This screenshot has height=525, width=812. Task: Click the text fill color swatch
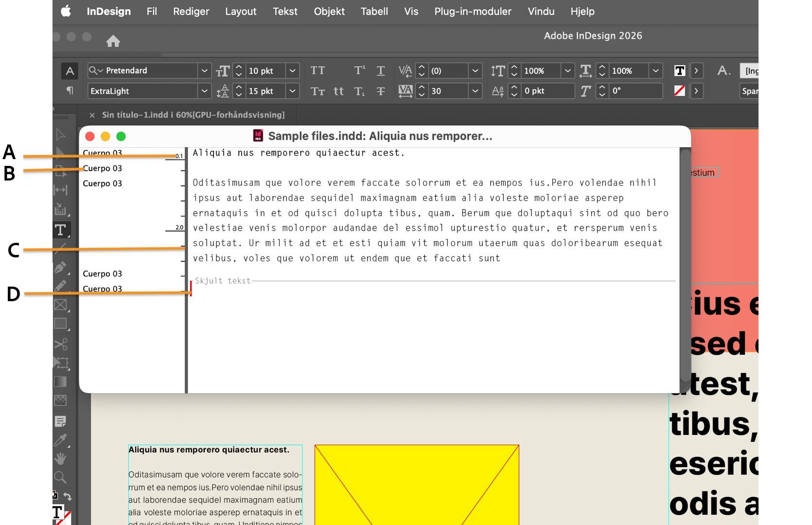point(680,71)
